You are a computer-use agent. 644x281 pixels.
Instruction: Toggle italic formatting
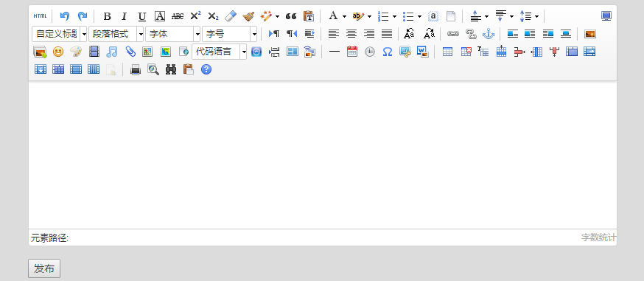125,16
